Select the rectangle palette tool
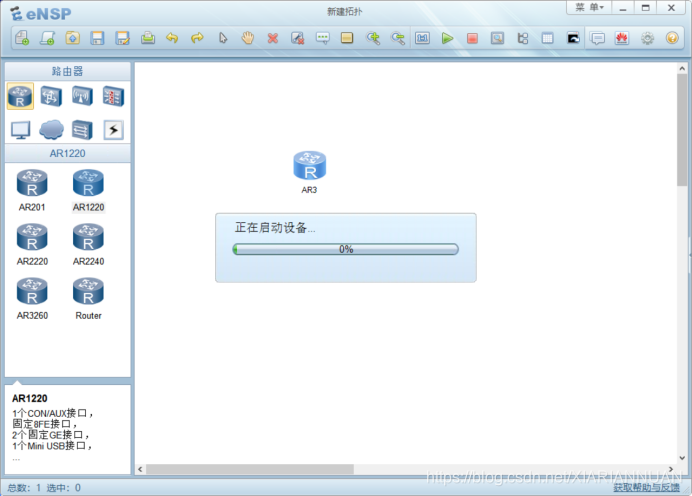This screenshot has height=496, width=692. pyautogui.click(x=347, y=38)
